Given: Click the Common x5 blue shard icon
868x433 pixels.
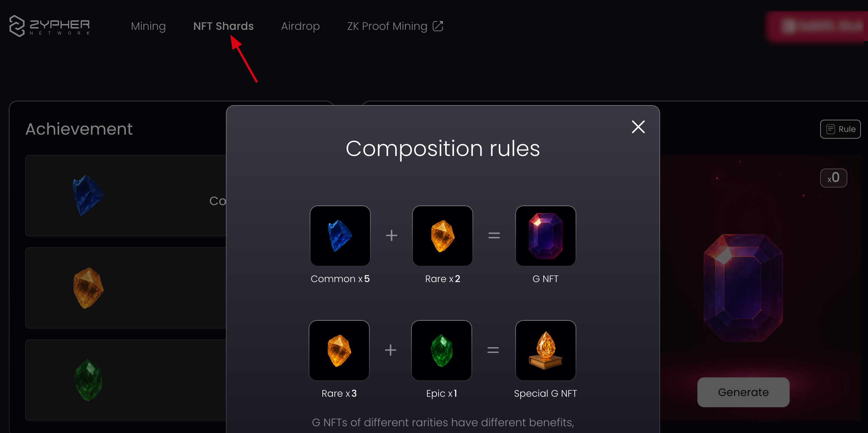Looking at the screenshot, I should coord(340,236).
